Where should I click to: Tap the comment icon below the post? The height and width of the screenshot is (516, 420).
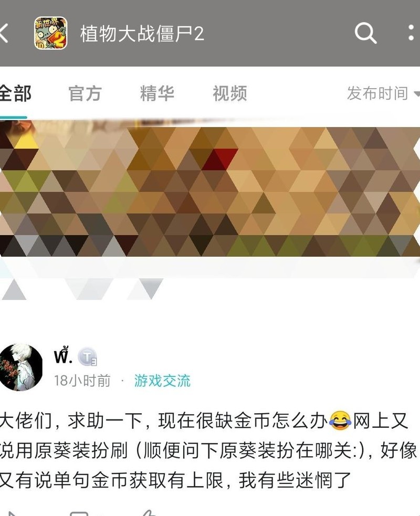tap(79, 513)
